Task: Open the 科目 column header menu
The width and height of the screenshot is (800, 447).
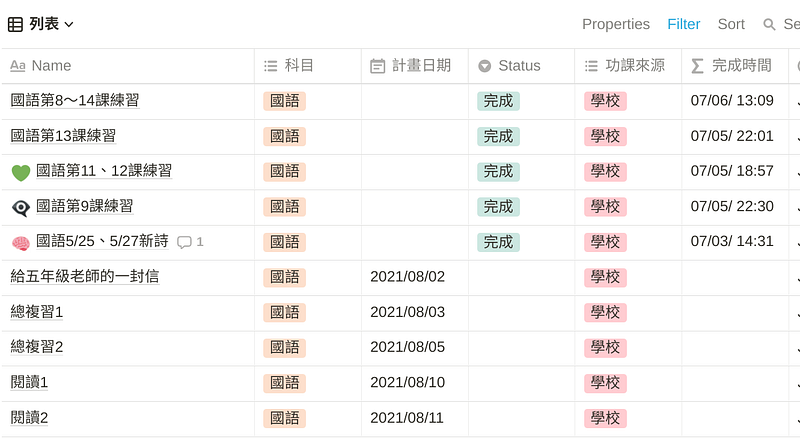Action: click(x=299, y=66)
